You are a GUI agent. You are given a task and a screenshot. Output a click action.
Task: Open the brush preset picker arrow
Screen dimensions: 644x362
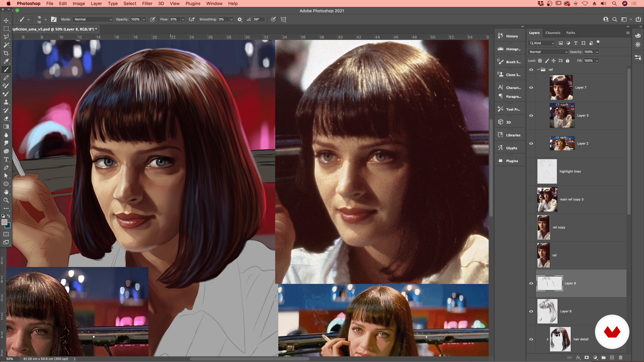[x=45, y=19]
